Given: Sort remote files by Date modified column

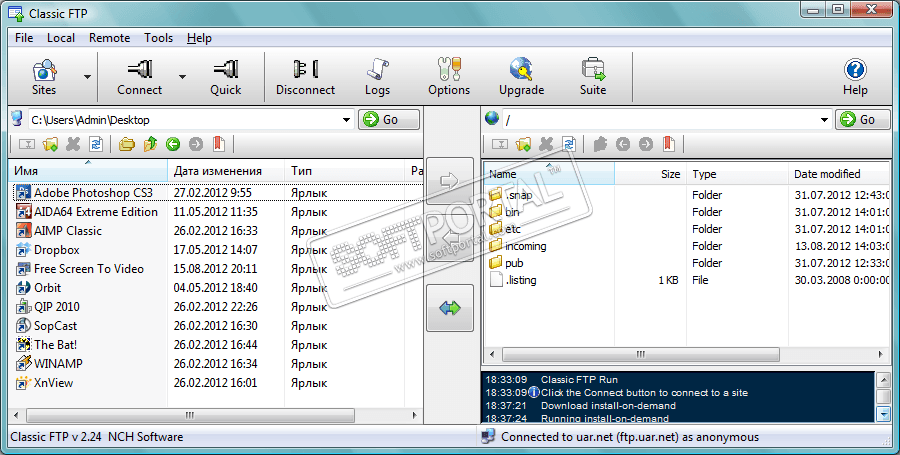Looking at the screenshot, I should 839,174.
